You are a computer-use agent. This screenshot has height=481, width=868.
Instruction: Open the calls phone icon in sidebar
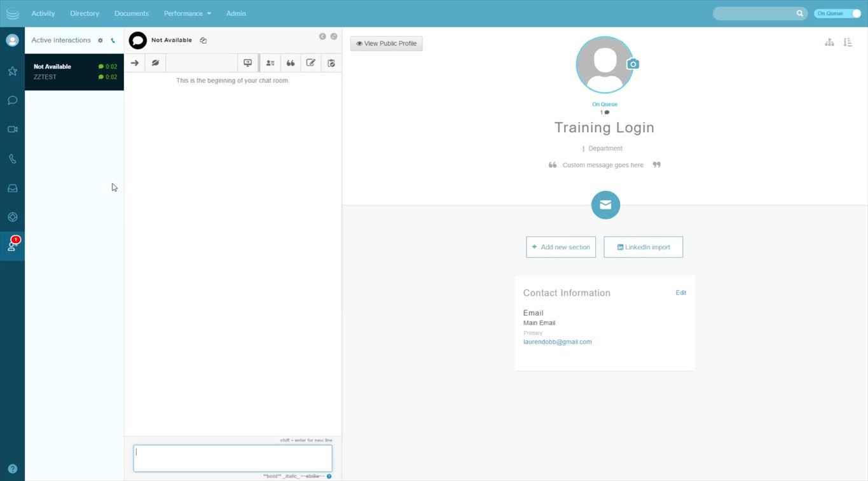(x=12, y=159)
